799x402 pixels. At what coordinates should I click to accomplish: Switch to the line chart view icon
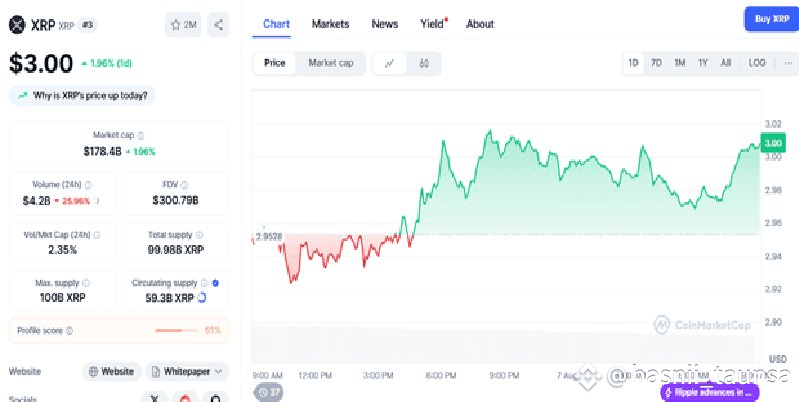coord(389,63)
